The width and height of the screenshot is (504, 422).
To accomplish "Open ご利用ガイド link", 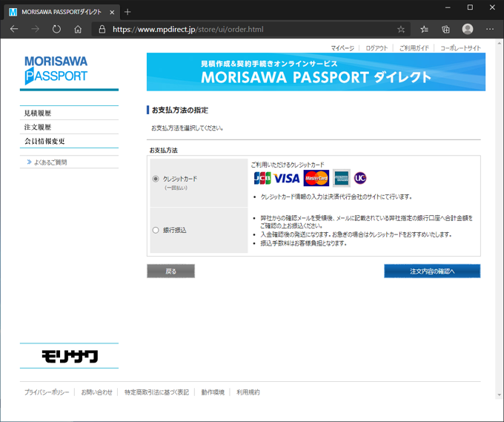I will click(x=414, y=48).
